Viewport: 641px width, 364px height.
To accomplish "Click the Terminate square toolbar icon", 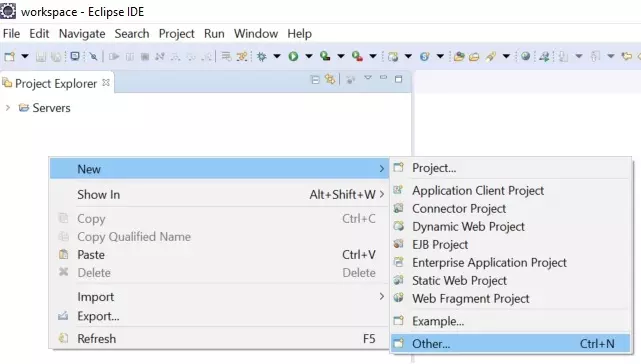I will [x=145, y=56].
